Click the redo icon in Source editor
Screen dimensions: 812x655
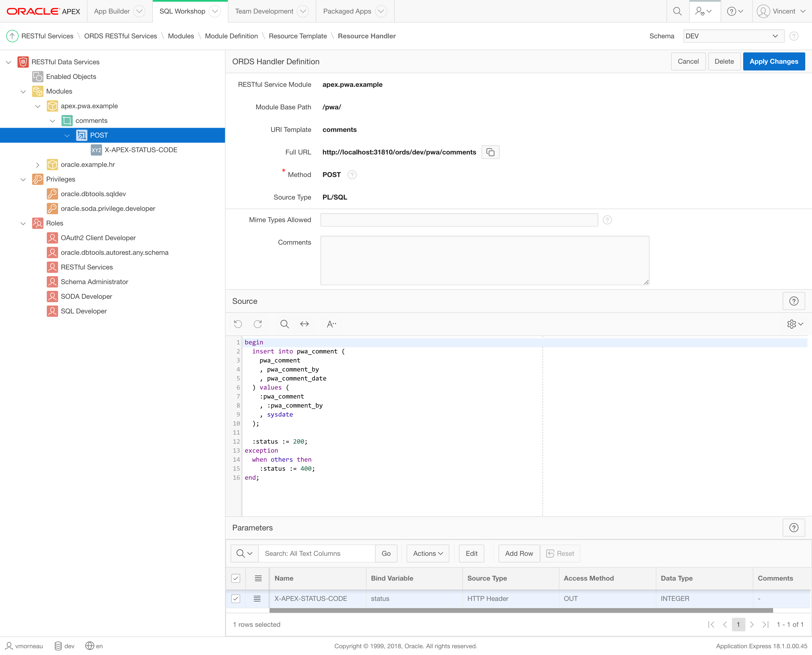[x=257, y=324]
